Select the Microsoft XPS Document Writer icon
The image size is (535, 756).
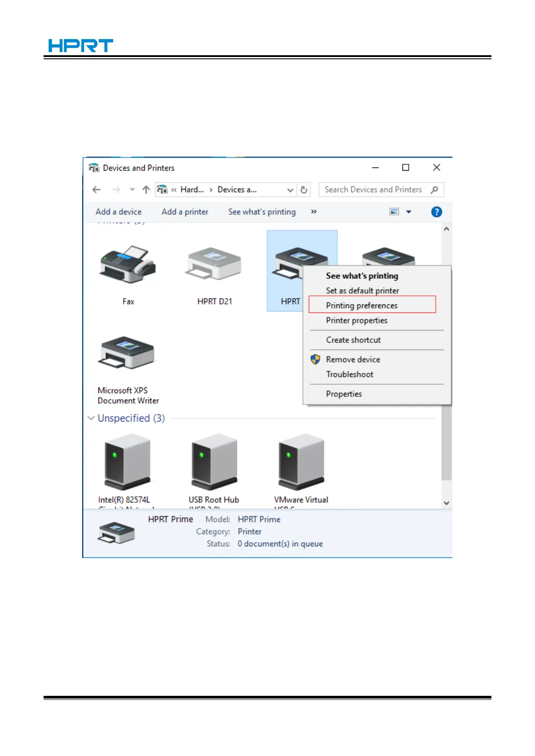[x=126, y=352]
